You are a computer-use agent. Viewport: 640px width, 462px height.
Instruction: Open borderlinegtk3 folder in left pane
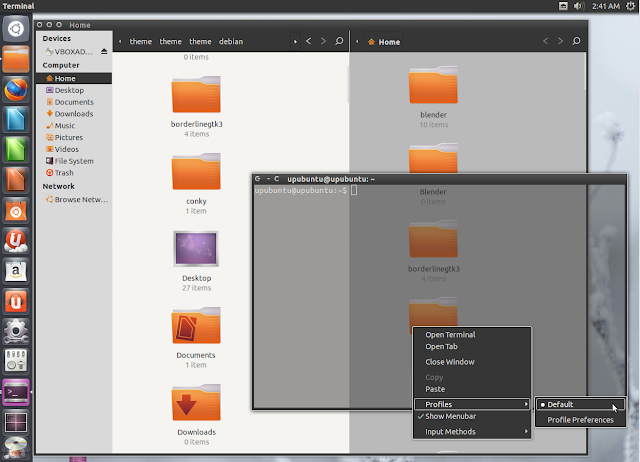(196, 95)
